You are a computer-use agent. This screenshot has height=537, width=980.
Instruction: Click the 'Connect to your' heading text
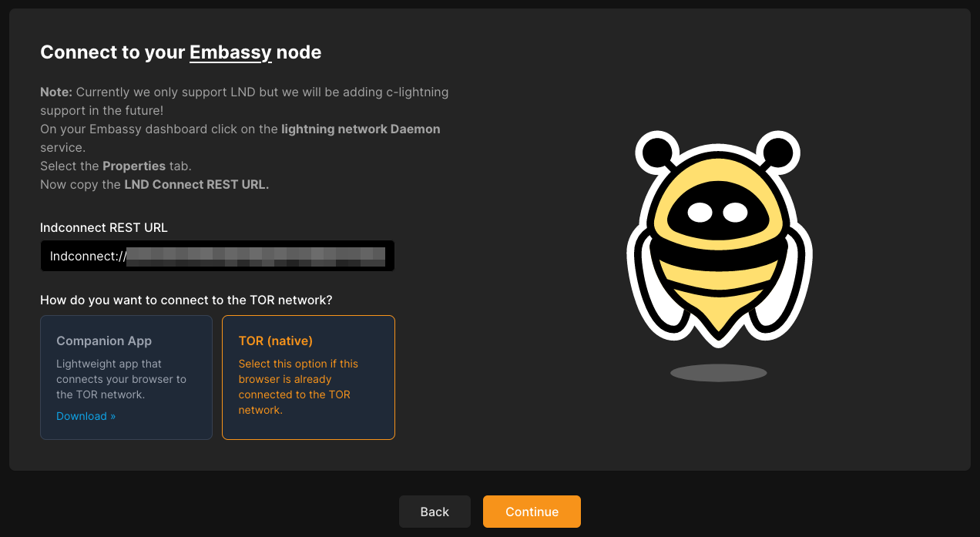[112, 52]
